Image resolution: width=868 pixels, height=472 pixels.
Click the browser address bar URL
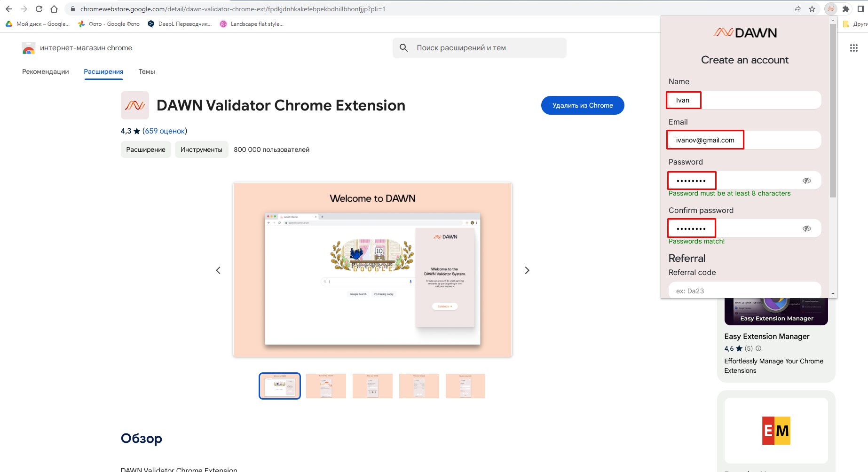(233, 9)
